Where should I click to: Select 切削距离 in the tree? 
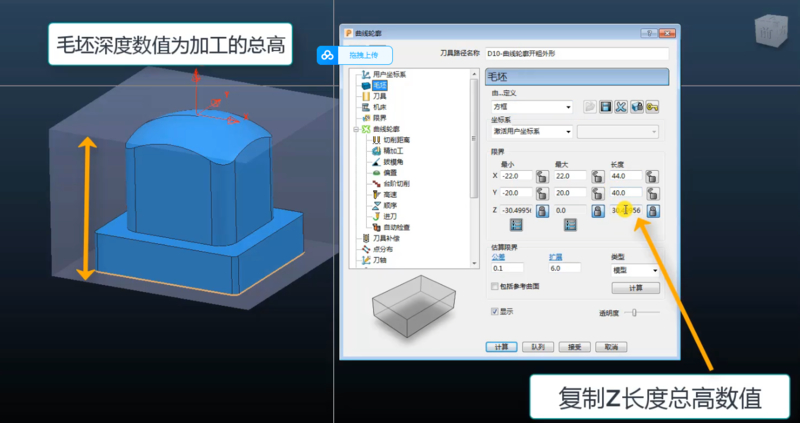point(393,140)
